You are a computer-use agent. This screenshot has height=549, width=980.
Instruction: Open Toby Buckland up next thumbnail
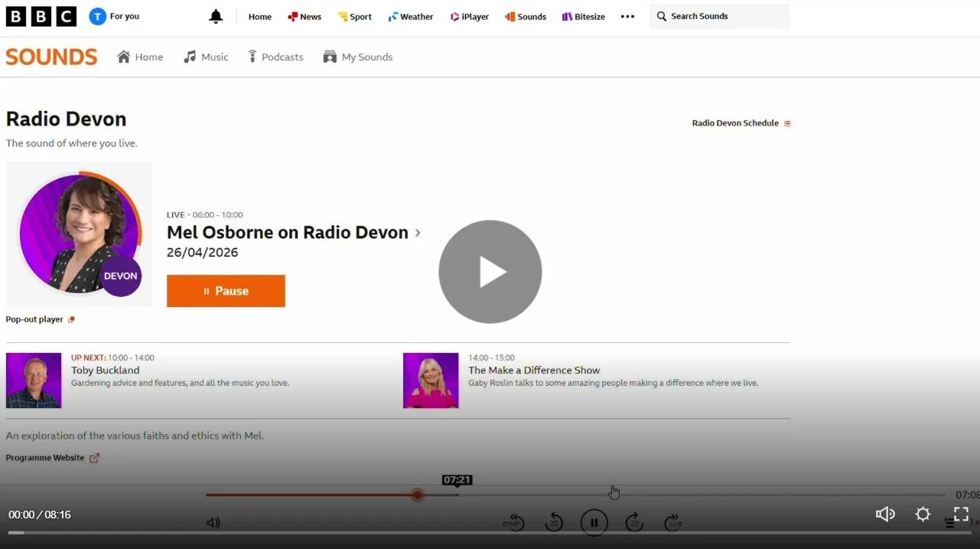pyautogui.click(x=34, y=381)
